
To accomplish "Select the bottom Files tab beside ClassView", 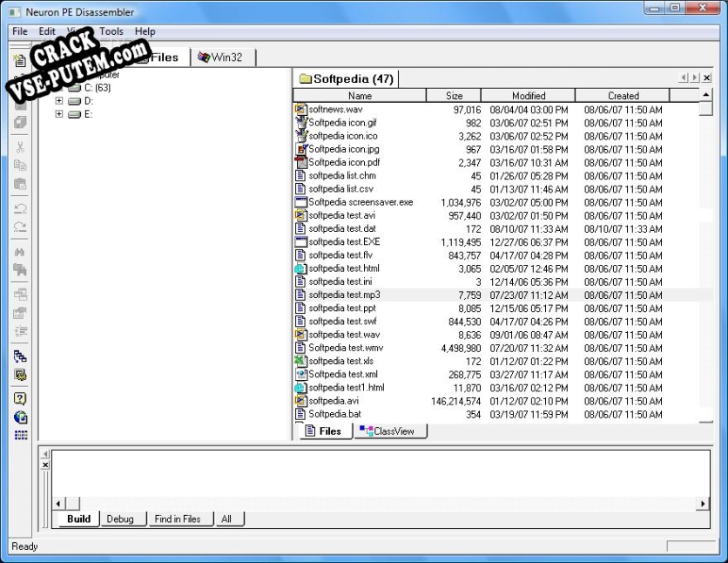I will point(326,431).
